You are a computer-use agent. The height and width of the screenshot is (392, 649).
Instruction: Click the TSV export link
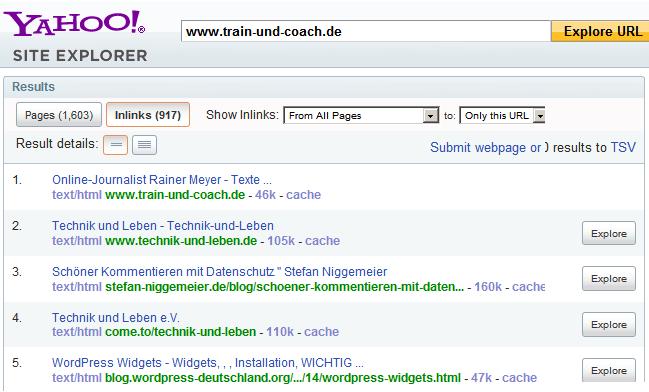tap(623, 147)
